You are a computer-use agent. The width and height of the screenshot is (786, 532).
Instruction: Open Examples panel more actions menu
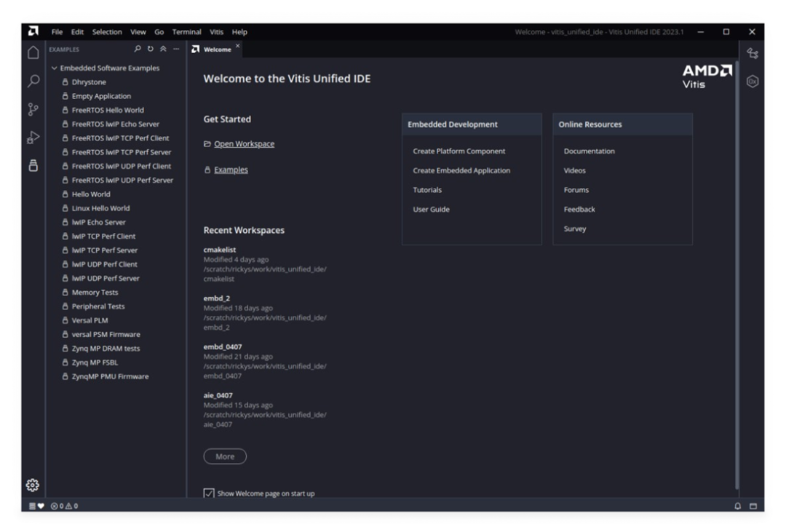click(x=176, y=49)
